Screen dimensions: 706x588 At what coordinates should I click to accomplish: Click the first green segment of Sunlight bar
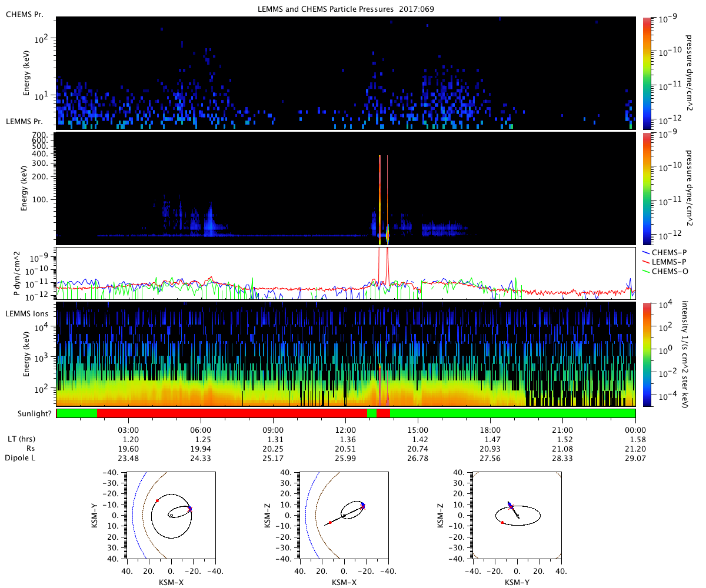click(x=76, y=413)
